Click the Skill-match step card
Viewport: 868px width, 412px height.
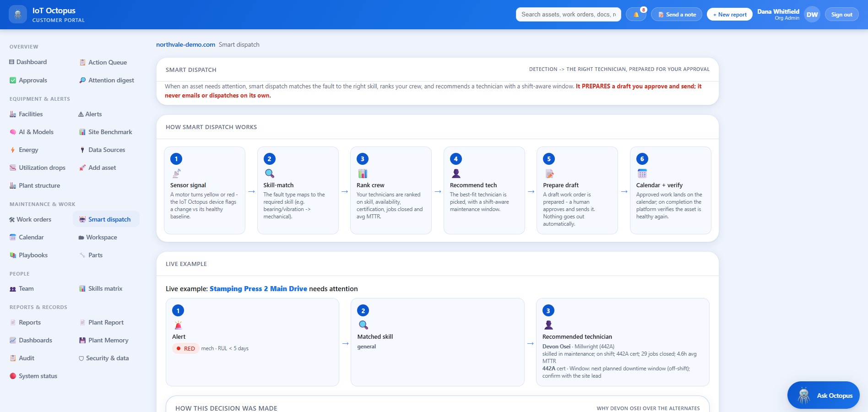298,190
